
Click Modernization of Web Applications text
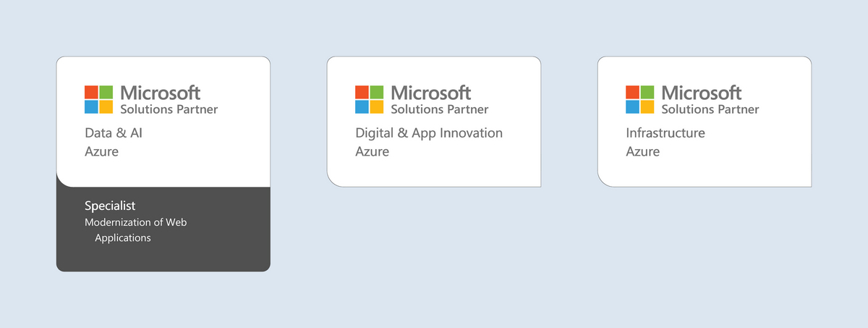pos(136,230)
